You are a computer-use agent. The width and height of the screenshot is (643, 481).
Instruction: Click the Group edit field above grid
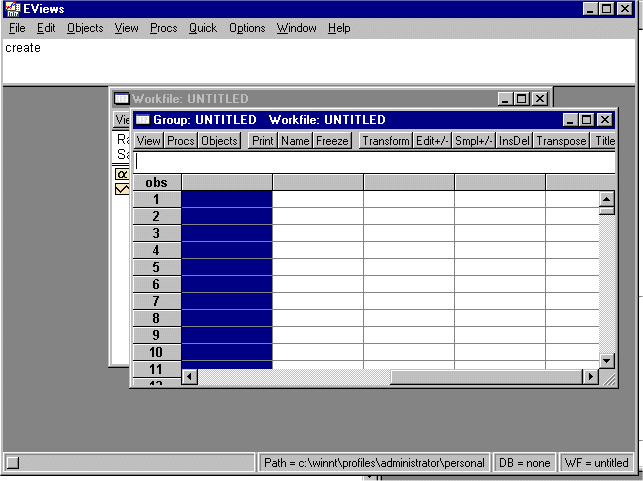(375, 161)
